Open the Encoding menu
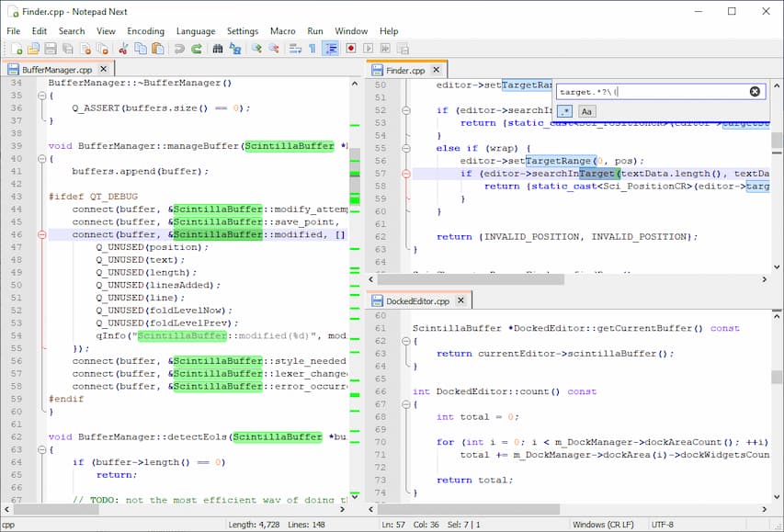784x532 pixels. (x=145, y=31)
